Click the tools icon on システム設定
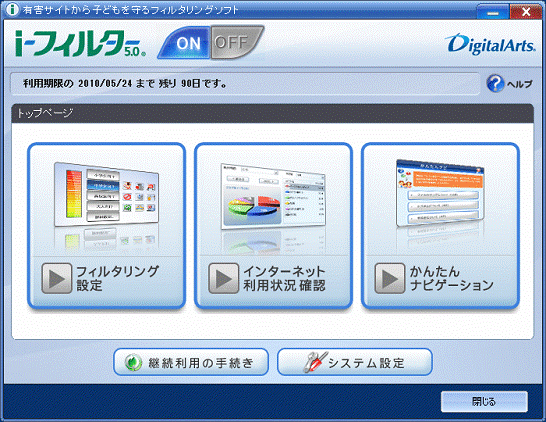 pos(315,362)
